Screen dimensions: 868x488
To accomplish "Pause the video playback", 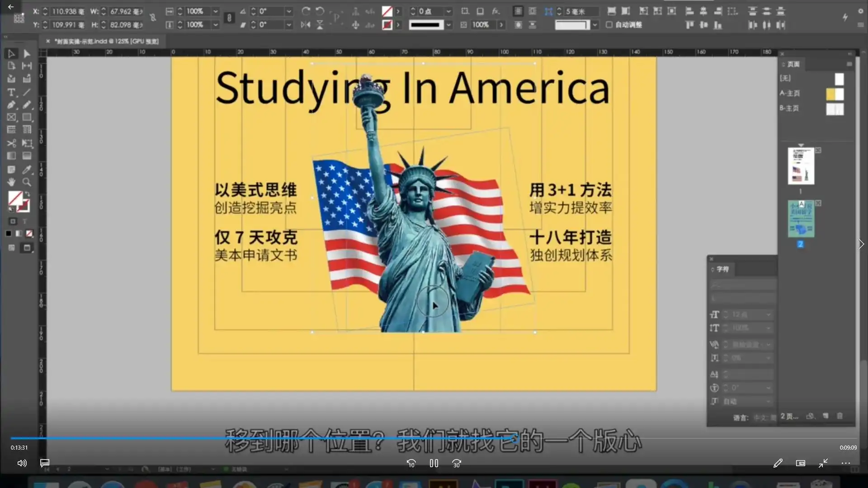I will pyautogui.click(x=434, y=463).
